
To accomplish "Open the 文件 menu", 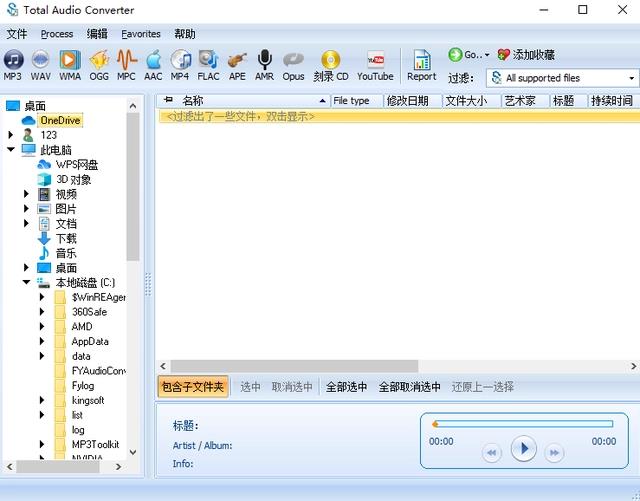I will click(x=17, y=34).
